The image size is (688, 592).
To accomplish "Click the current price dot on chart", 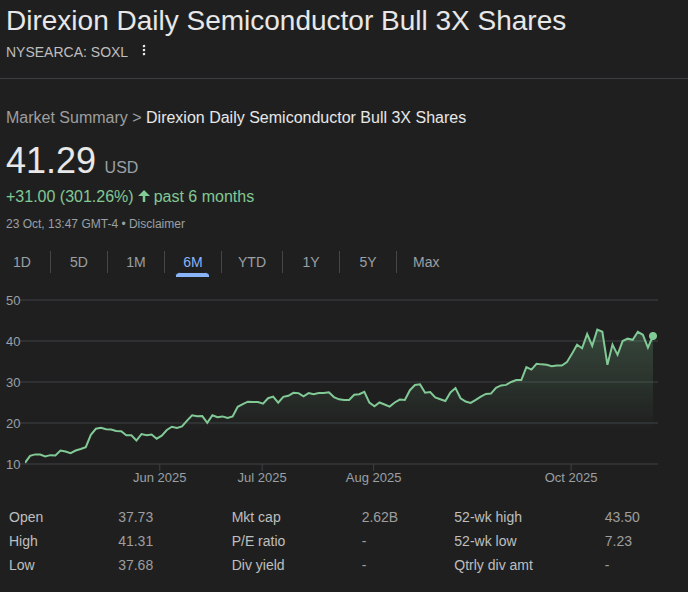I will click(x=653, y=336).
